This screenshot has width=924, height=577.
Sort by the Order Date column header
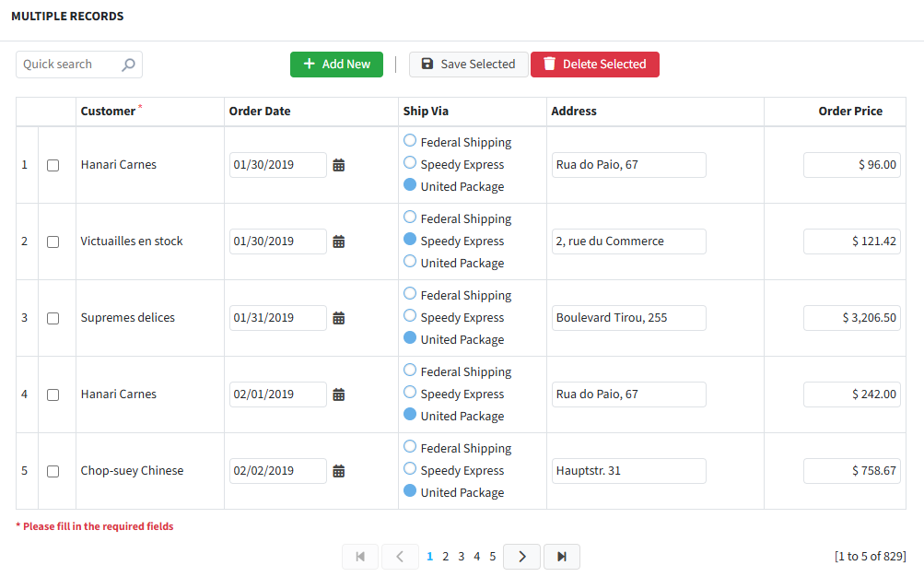(260, 112)
